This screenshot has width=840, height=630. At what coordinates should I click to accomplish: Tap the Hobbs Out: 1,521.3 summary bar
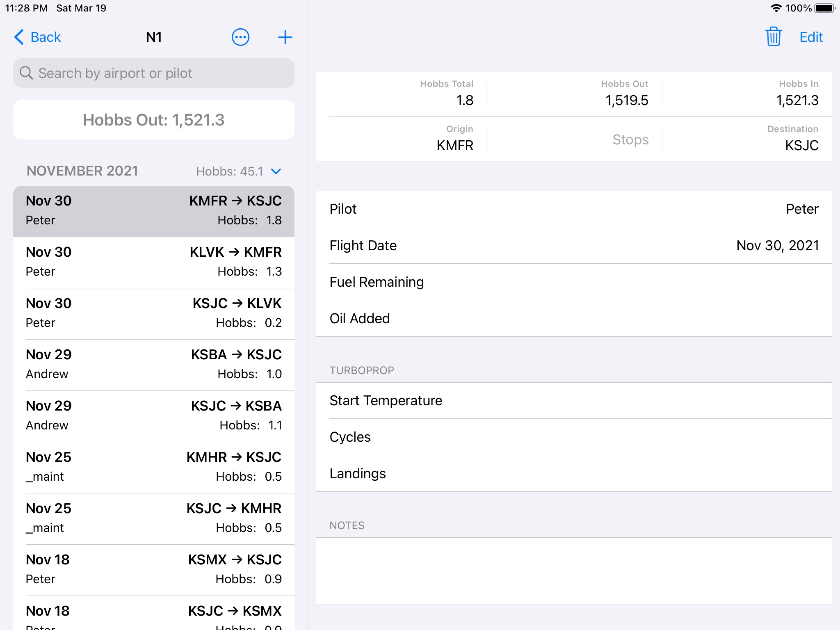click(153, 120)
